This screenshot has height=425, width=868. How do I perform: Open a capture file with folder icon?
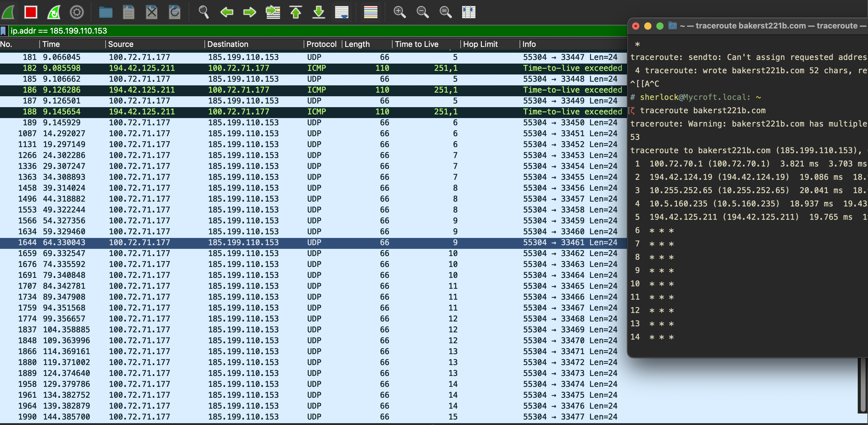pyautogui.click(x=106, y=12)
